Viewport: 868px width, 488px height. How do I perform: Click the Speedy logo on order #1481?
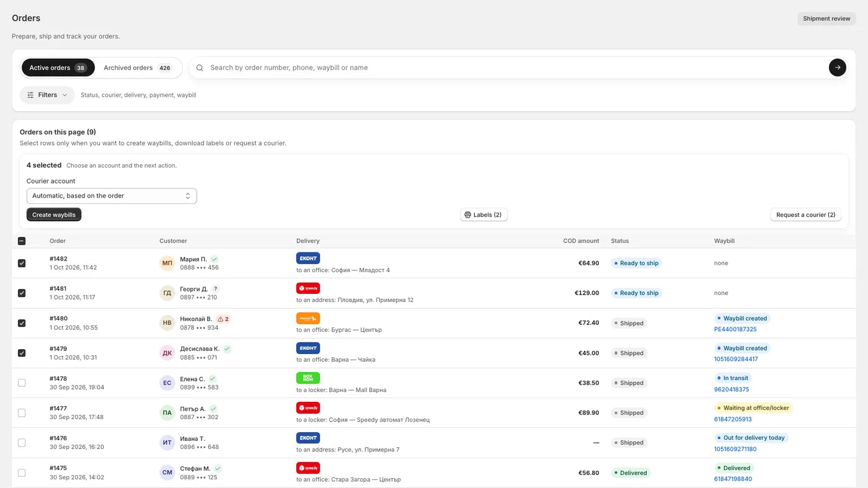pos(308,288)
